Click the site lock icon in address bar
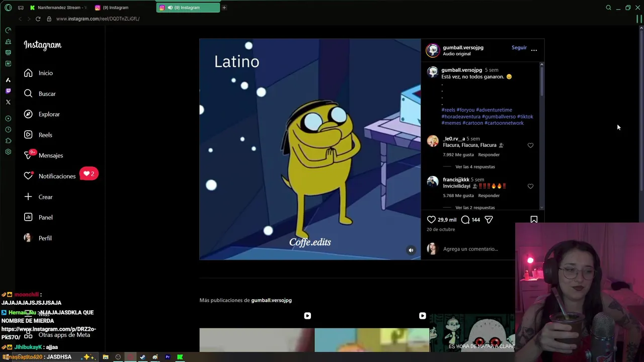 [x=49, y=19]
